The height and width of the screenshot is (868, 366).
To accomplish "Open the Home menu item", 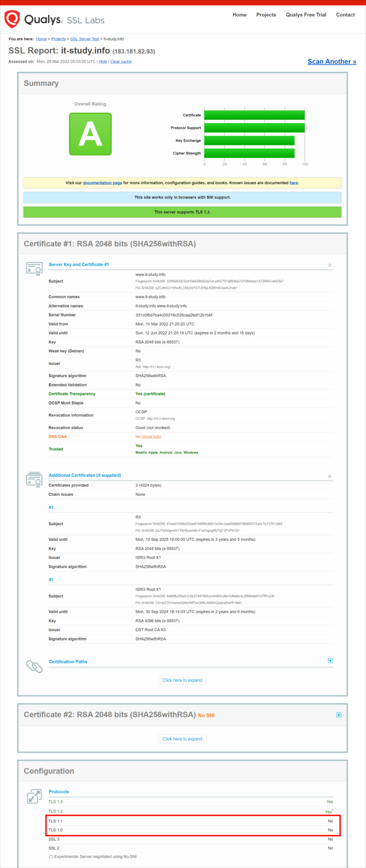I will click(x=239, y=15).
